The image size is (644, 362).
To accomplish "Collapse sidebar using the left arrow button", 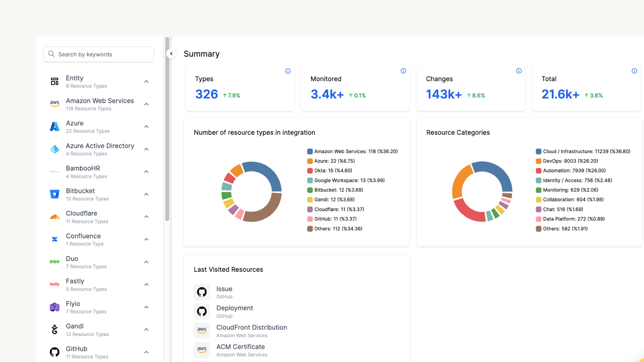I will click(x=171, y=54).
